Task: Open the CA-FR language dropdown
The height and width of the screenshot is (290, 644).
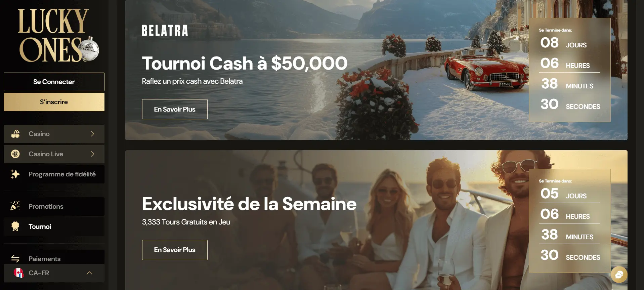Action: pos(54,273)
